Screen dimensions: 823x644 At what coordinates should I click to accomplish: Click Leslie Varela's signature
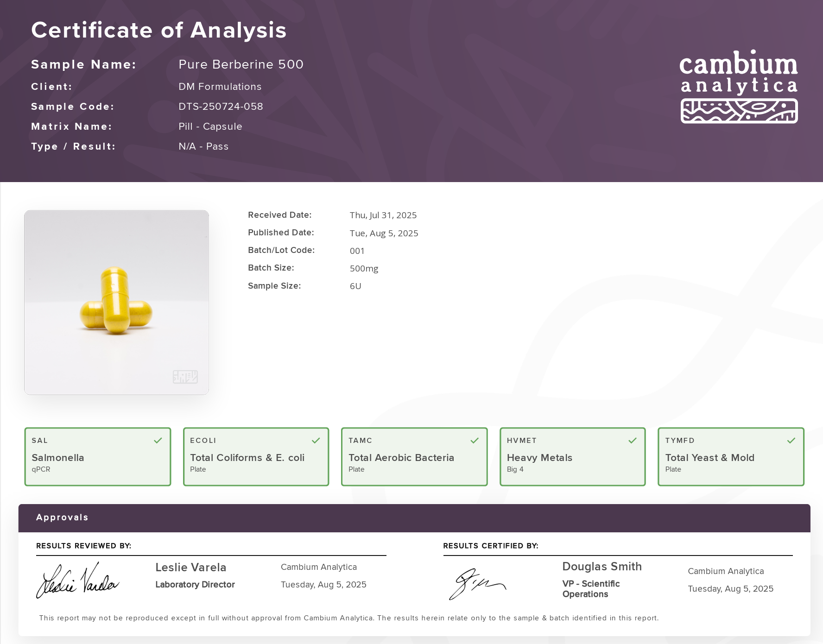coord(78,581)
